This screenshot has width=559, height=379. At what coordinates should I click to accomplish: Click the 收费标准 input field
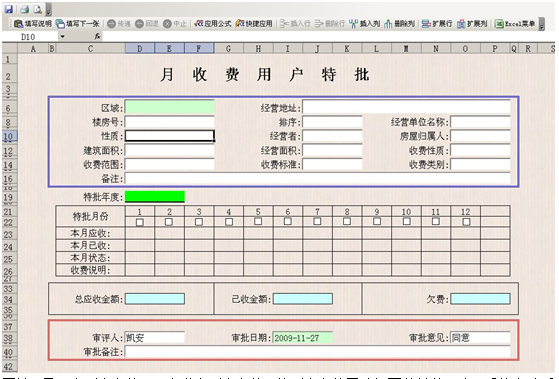coord(332,164)
